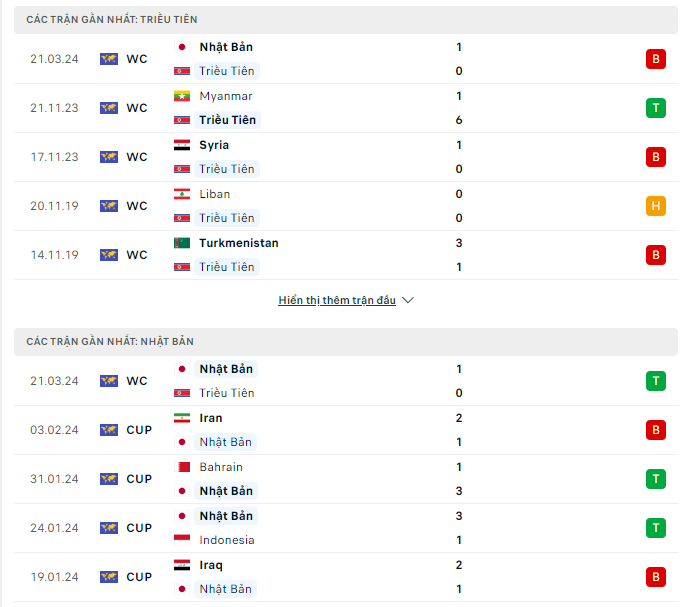Image resolution: width=689 pixels, height=607 pixels.
Task: Click the Turkmenistan flag icon
Action: [x=182, y=243]
